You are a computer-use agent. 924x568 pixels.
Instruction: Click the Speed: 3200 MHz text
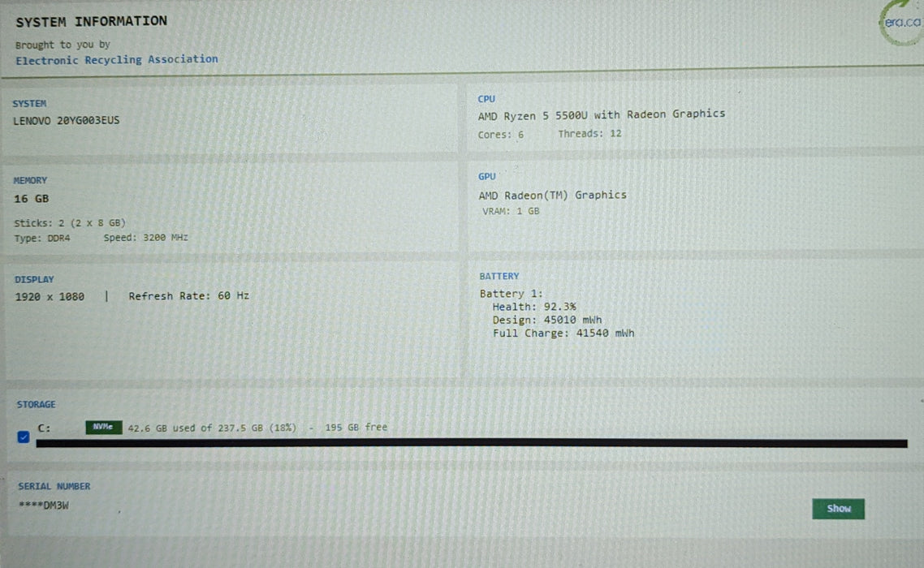click(145, 238)
